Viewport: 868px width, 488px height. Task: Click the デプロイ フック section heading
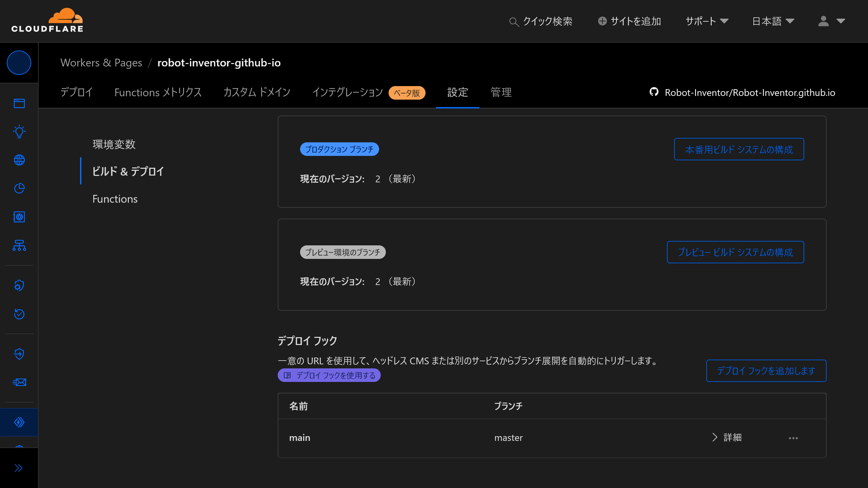click(308, 341)
